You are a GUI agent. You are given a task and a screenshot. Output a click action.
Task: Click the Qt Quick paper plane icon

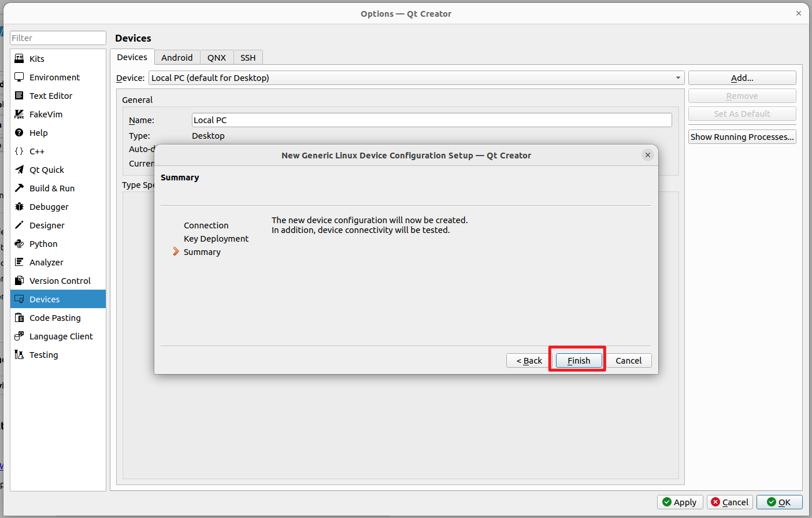coord(19,169)
